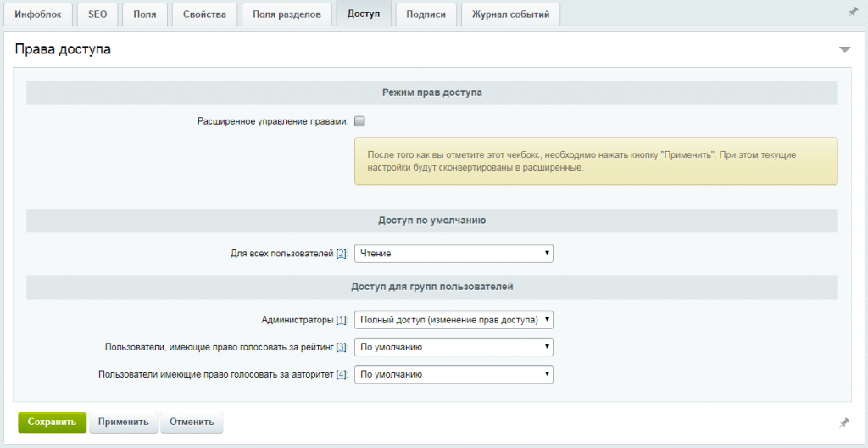Click the Режим прав доступа section header
This screenshot has width=868, height=448.
(431, 92)
